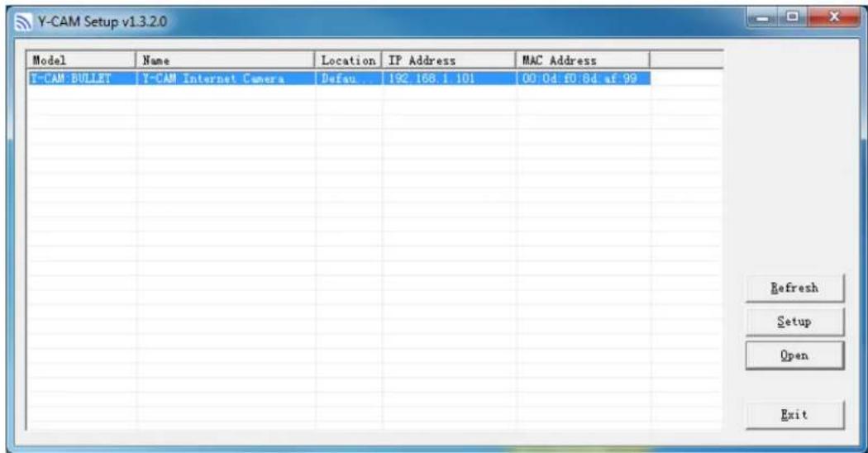Click the IP Address column header
This screenshot has width=868, height=453.
448,60
